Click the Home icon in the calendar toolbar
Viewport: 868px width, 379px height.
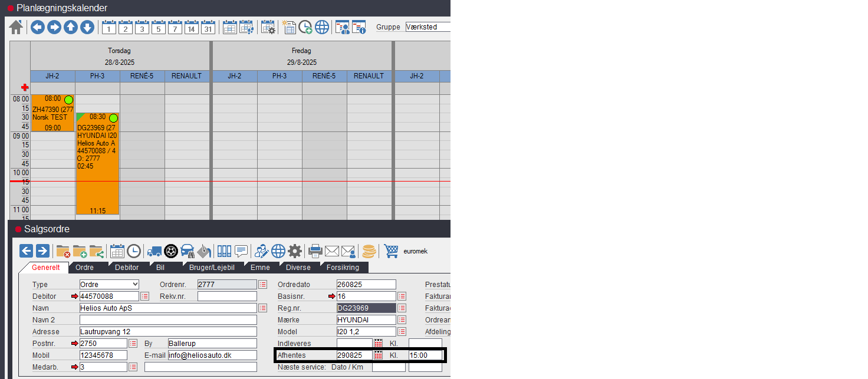point(16,27)
